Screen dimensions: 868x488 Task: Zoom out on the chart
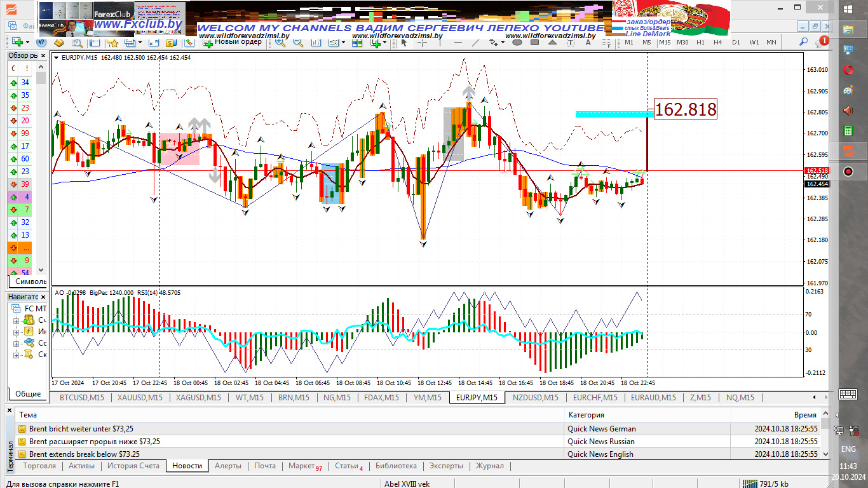297,43
